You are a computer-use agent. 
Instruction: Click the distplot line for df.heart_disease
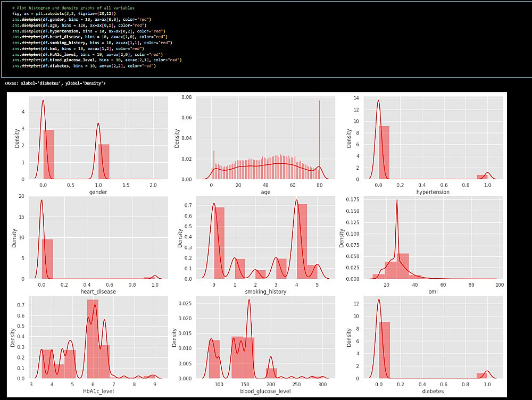coord(90,37)
